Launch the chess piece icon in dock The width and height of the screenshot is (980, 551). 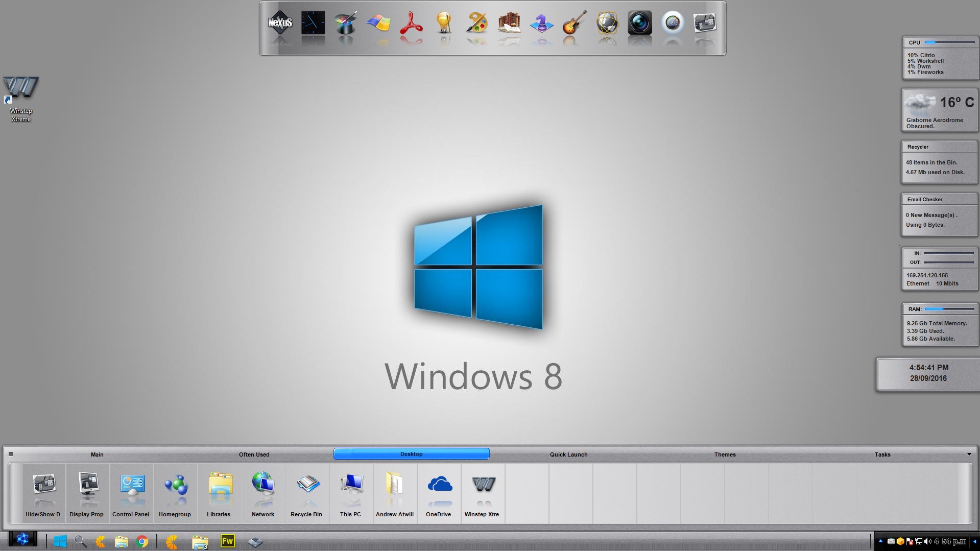point(541,23)
